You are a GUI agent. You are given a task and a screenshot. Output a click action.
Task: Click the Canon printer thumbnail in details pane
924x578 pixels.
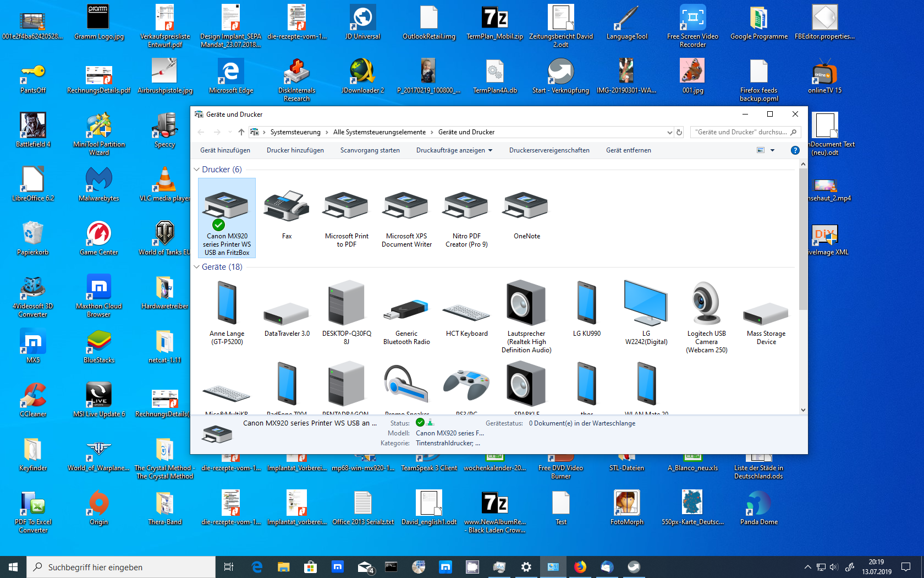(217, 434)
